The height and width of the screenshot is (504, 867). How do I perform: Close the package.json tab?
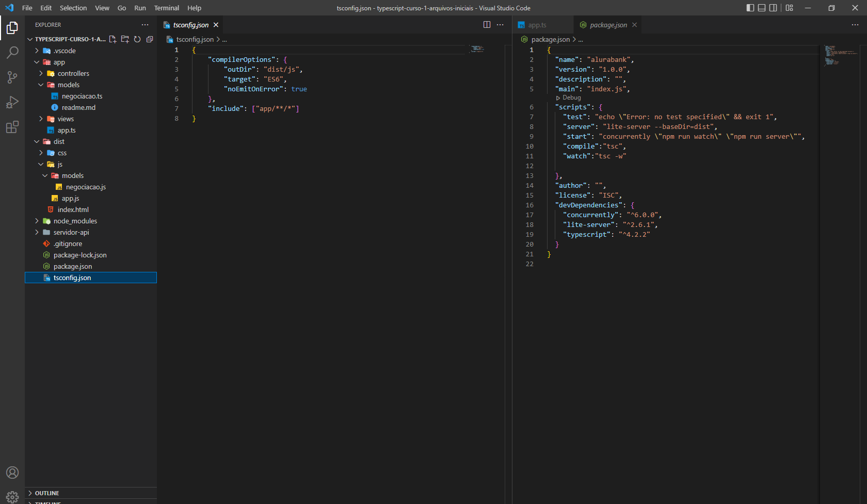(x=634, y=25)
